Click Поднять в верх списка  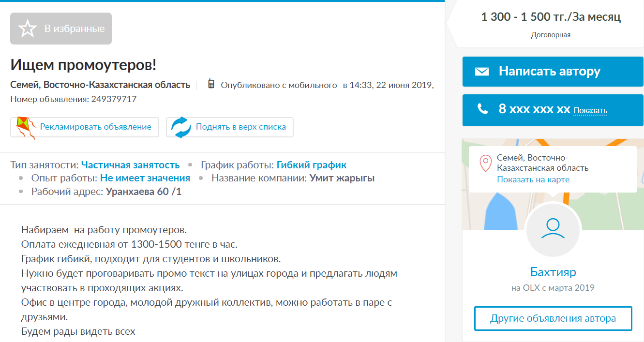pyautogui.click(x=230, y=127)
